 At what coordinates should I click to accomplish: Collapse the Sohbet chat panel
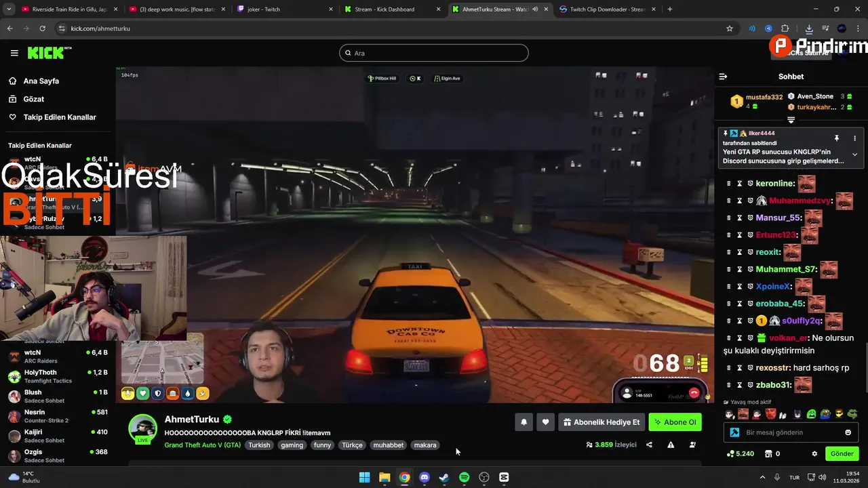[x=723, y=77]
